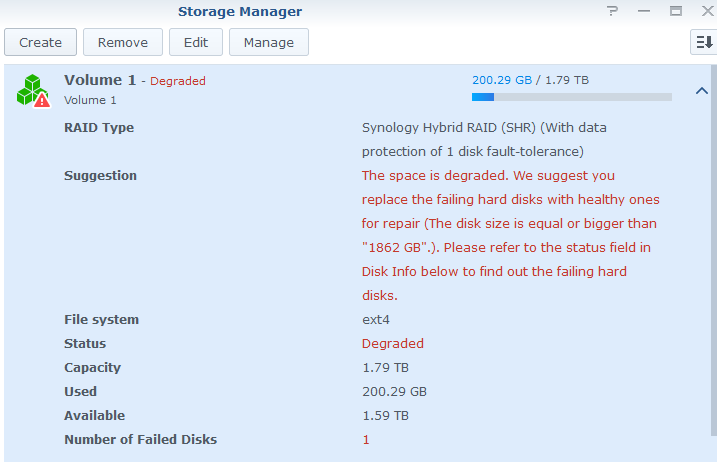
Task: Click the red degraded space suggestion text
Action: (510, 235)
